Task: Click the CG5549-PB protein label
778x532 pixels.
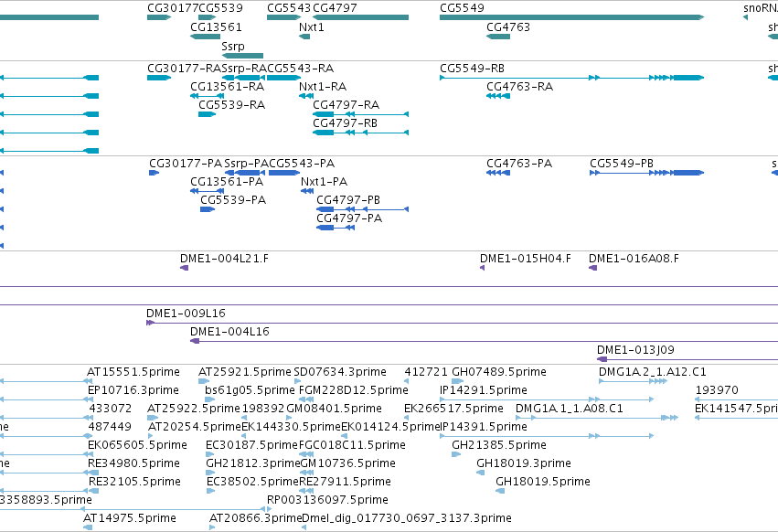Action: (x=622, y=164)
